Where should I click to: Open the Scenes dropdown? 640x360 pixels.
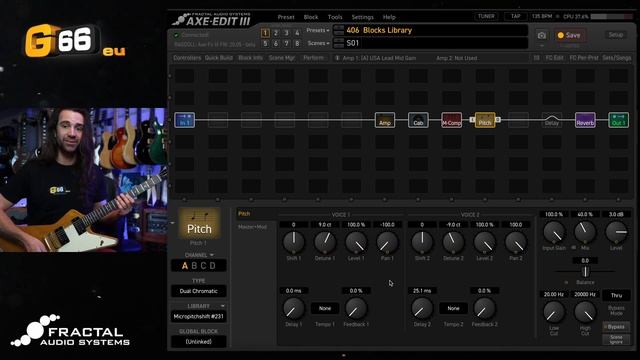coord(318,43)
